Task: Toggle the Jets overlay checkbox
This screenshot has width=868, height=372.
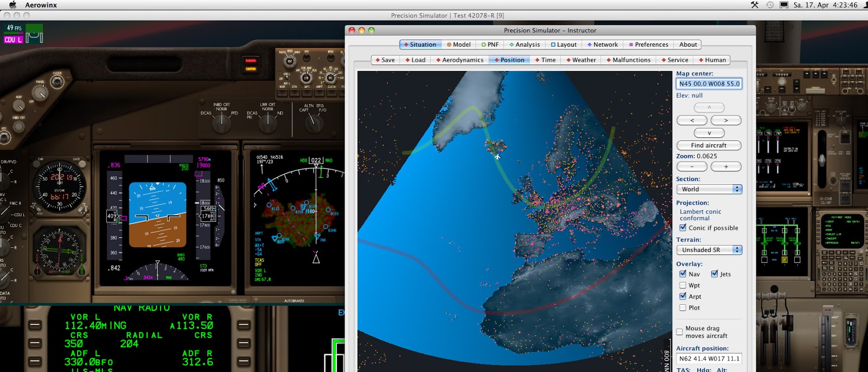Action: pyautogui.click(x=714, y=274)
